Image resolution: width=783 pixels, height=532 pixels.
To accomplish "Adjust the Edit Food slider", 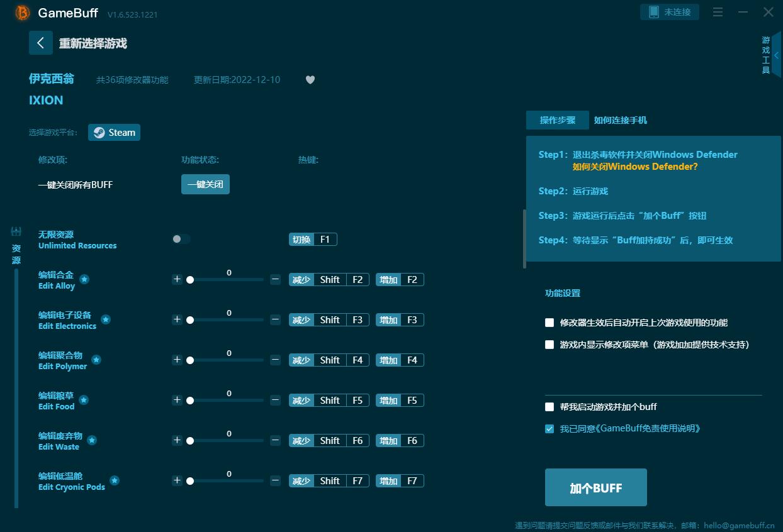I will [227, 400].
